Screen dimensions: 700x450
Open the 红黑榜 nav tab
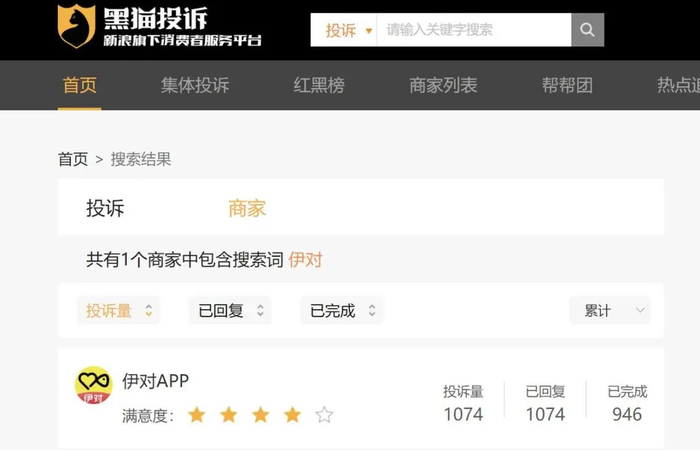click(319, 85)
